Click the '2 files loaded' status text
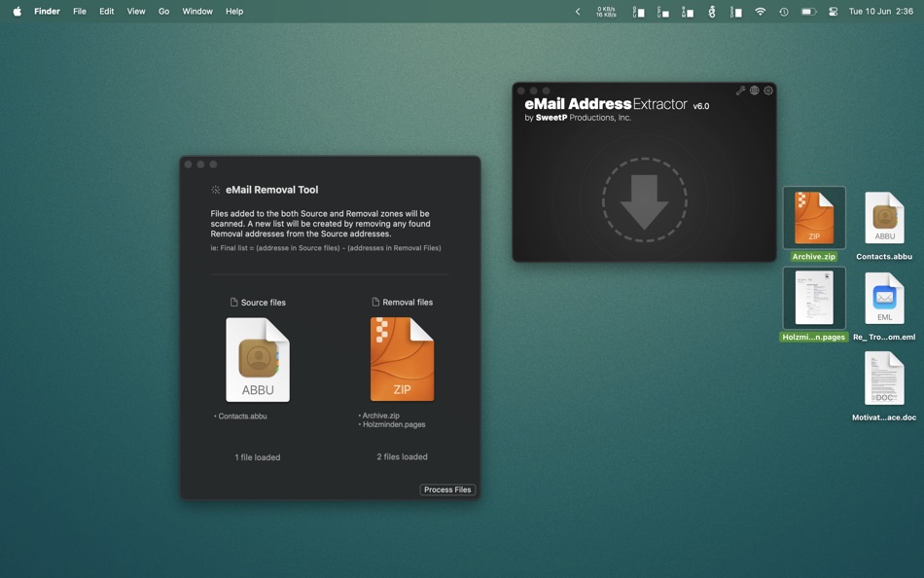The image size is (924, 578). (x=402, y=456)
